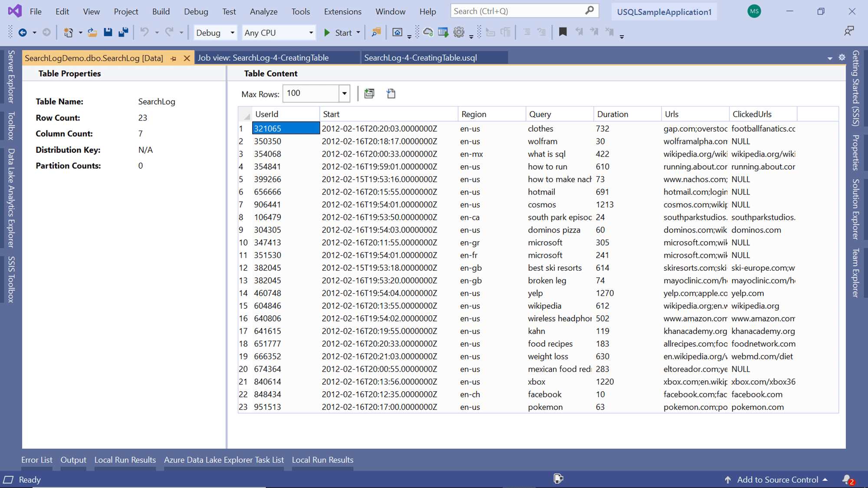
Task: Click the Navigate Backward arrow icon
Action: 23,32
